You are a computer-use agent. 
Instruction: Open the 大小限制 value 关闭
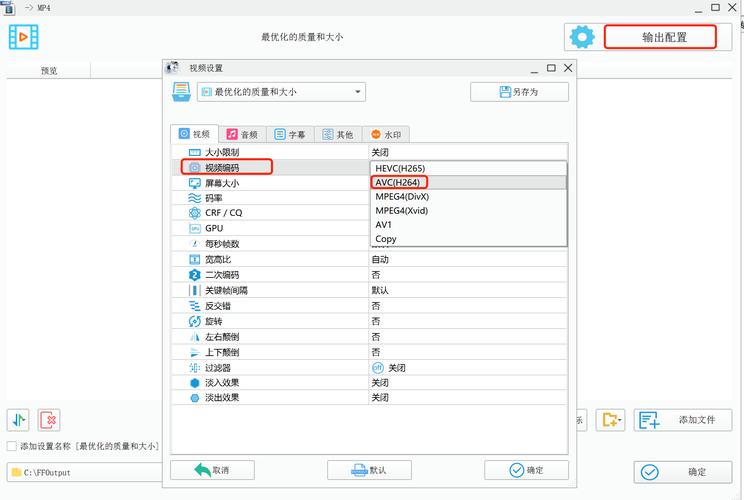pyautogui.click(x=468, y=152)
